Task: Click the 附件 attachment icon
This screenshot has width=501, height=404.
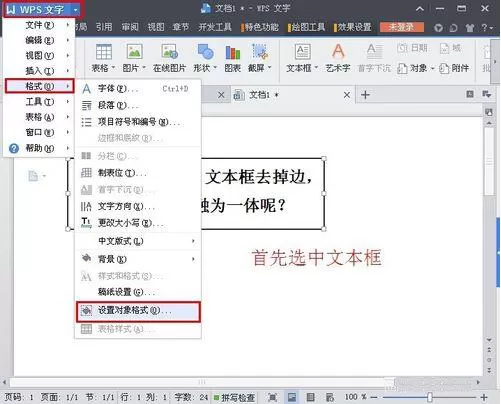Action: (444, 68)
